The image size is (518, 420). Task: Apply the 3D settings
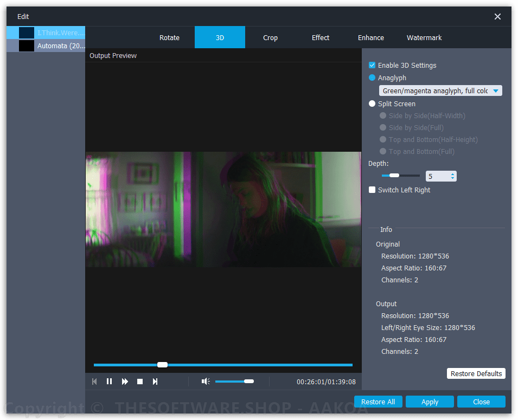click(430, 402)
